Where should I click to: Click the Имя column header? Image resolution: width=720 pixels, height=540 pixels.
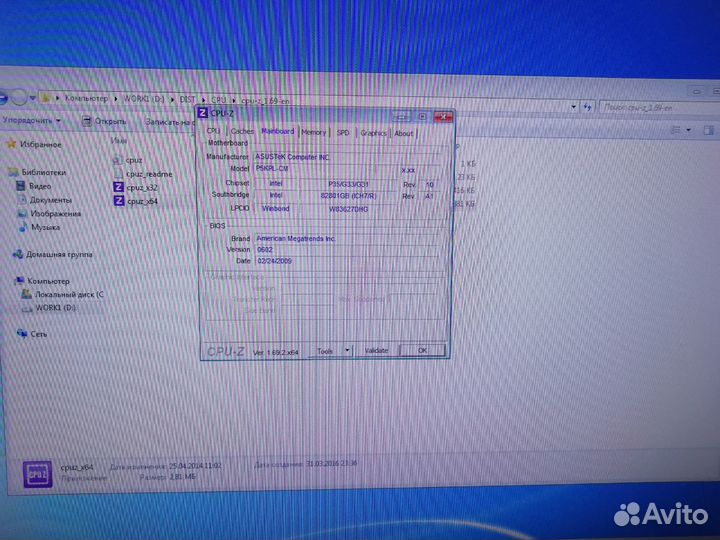[x=118, y=141]
